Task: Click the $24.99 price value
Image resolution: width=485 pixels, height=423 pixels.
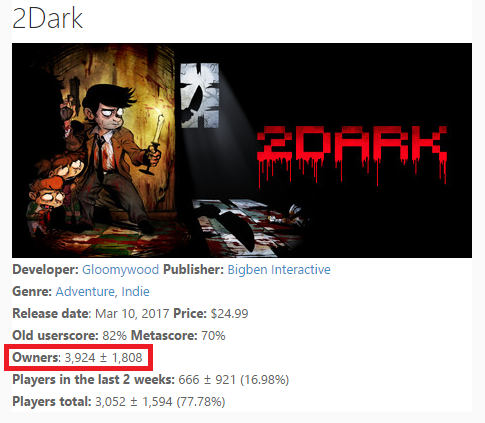Action: pos(229,314)
